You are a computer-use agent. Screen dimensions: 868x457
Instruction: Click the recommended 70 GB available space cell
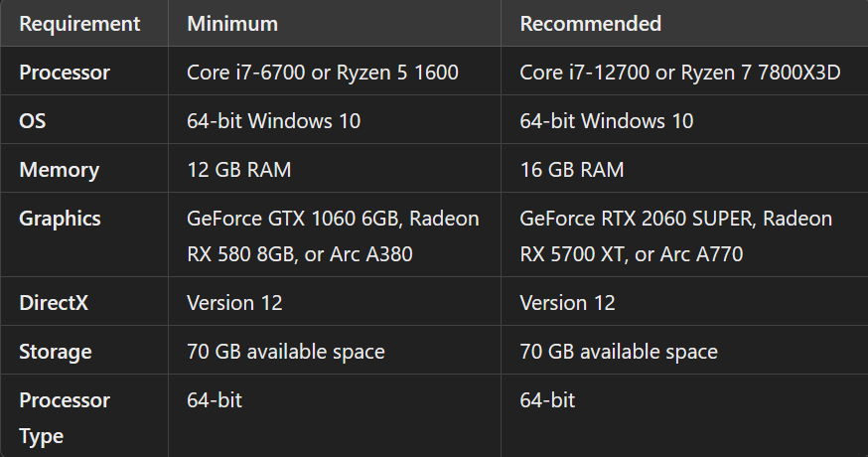tap(619, 352)
